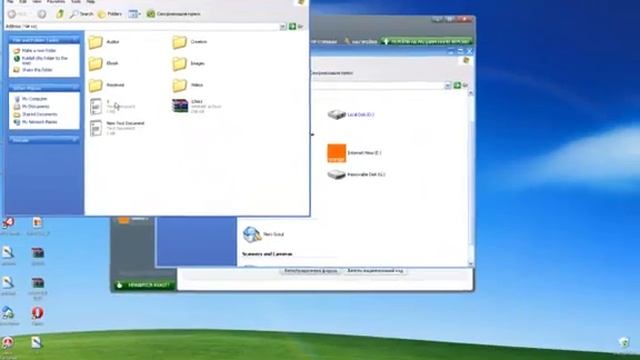The height and width of the screenshot is (360, 640).
Task: Toggle the Folders pane button
Action: [x=110, y=14]
